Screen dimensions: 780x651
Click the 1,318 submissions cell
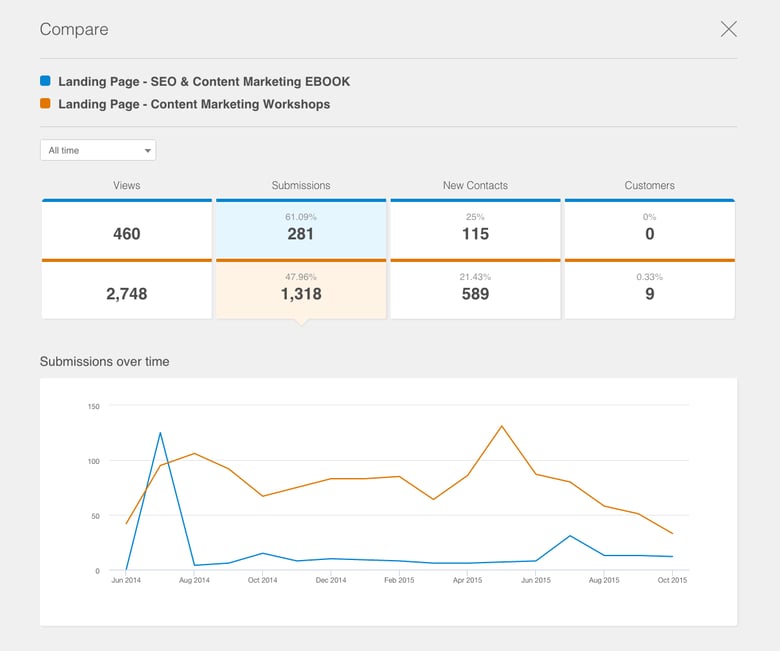pyautogui.click(x=301, y=289)
